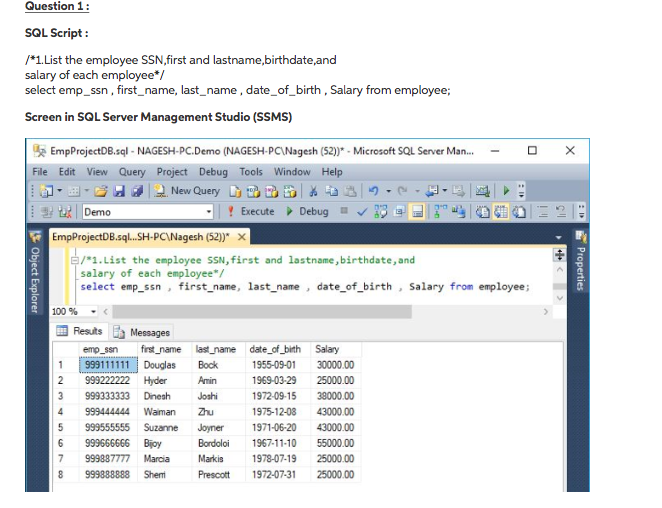Click the editor scroll up arrow

560,269
